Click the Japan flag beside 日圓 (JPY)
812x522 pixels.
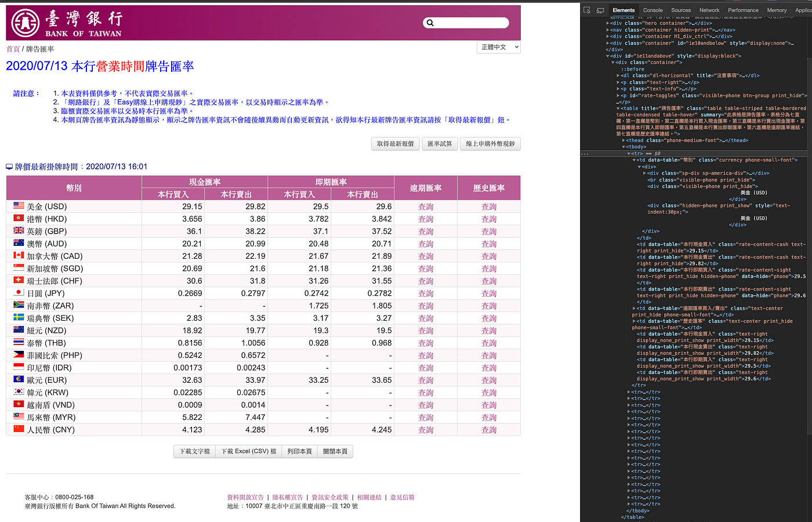[18, 293]
